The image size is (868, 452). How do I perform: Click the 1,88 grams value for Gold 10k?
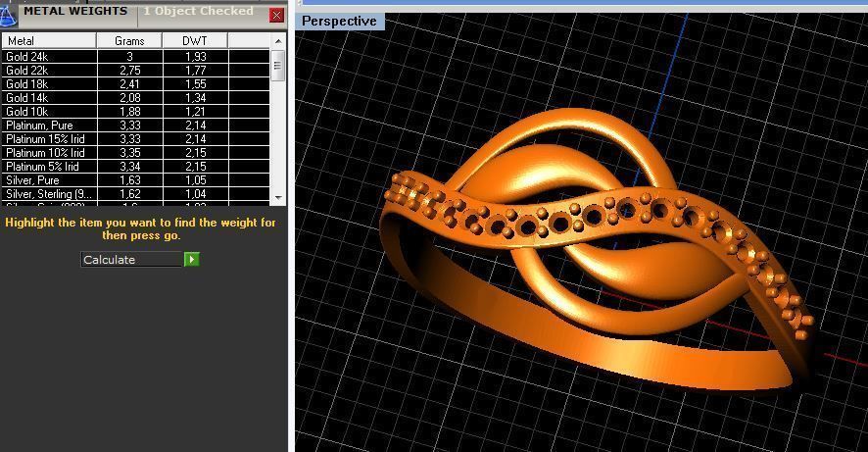tap(130, 112)
